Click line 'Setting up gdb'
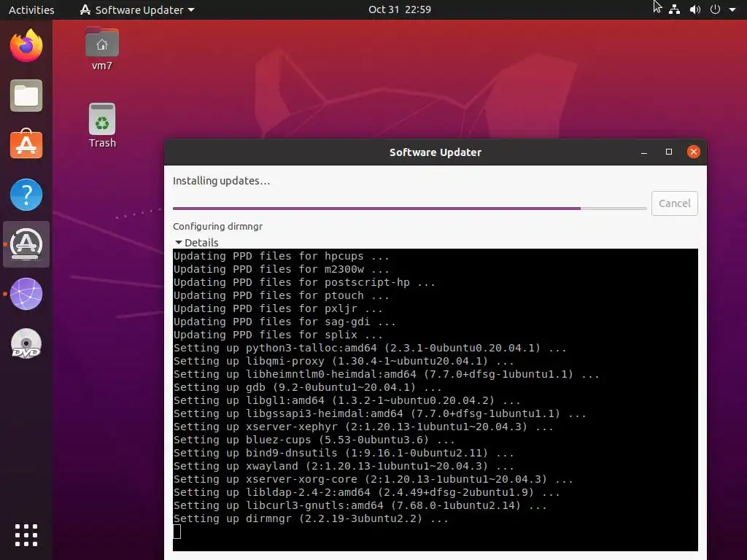This screenshot has height=560, width=747. [307, 388]
